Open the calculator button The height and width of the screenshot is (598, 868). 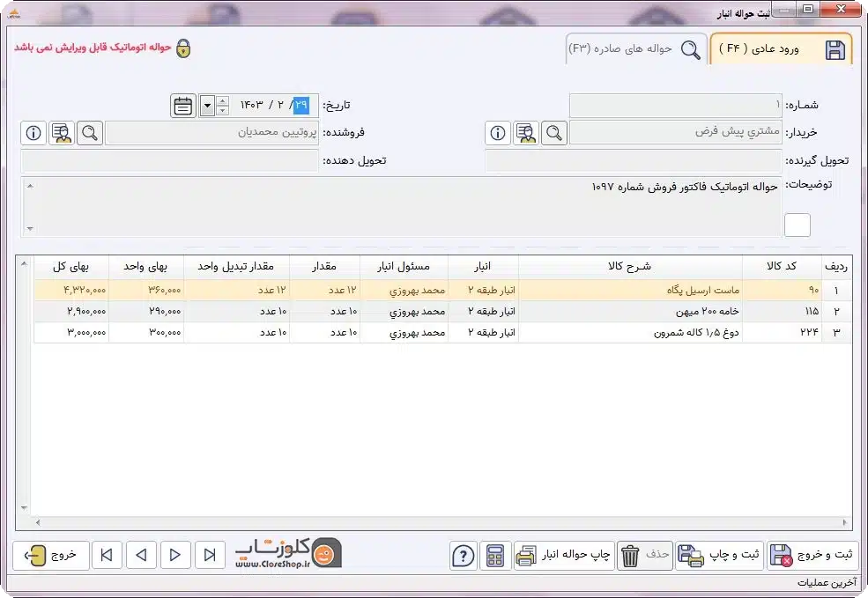(495, 556)
